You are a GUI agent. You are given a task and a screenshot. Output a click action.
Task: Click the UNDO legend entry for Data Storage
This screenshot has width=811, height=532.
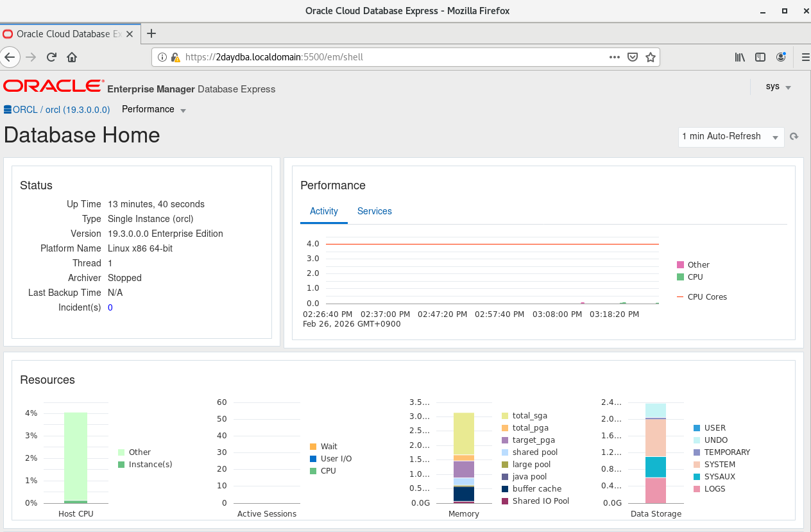(710, 440)
